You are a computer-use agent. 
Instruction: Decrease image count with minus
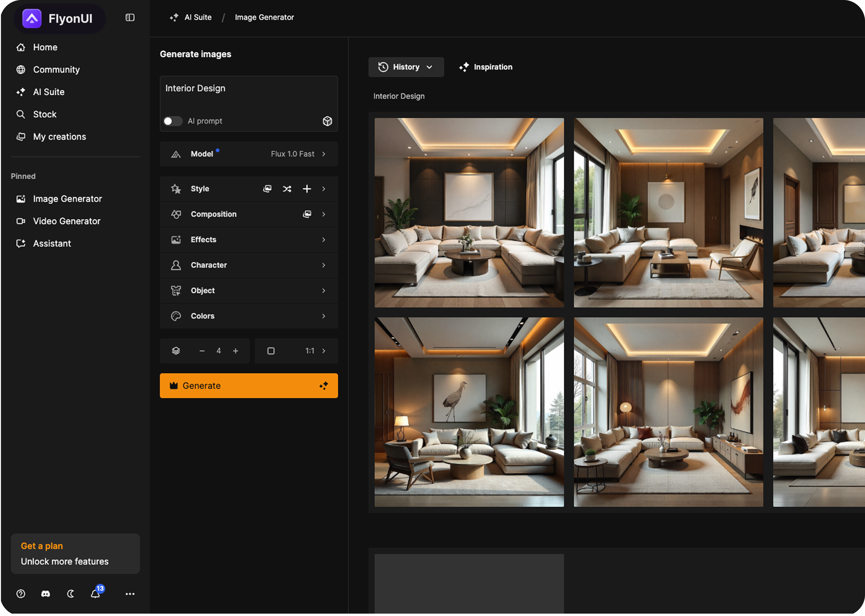[x=202, y=351]
